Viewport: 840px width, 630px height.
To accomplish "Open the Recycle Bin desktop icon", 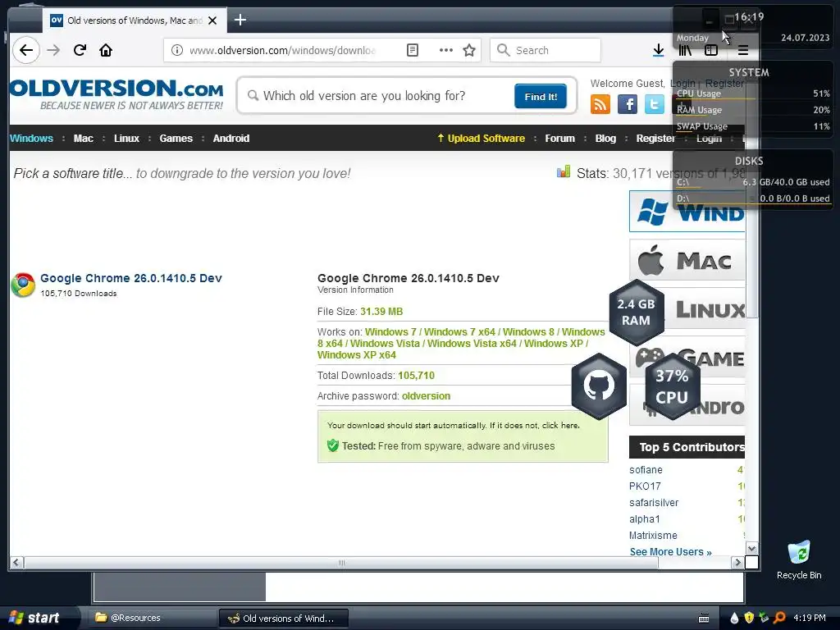I will tap(799, 559).
